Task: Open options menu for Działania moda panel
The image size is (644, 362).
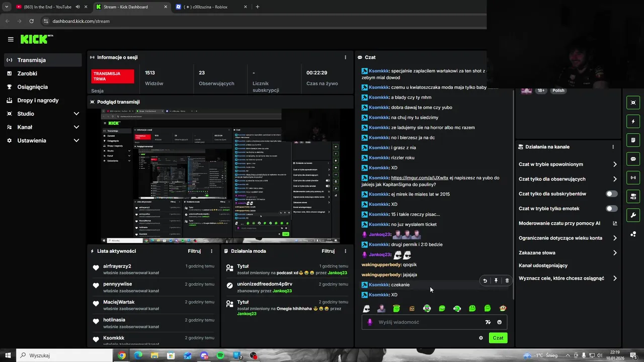Action: click(x=345, y=251)
